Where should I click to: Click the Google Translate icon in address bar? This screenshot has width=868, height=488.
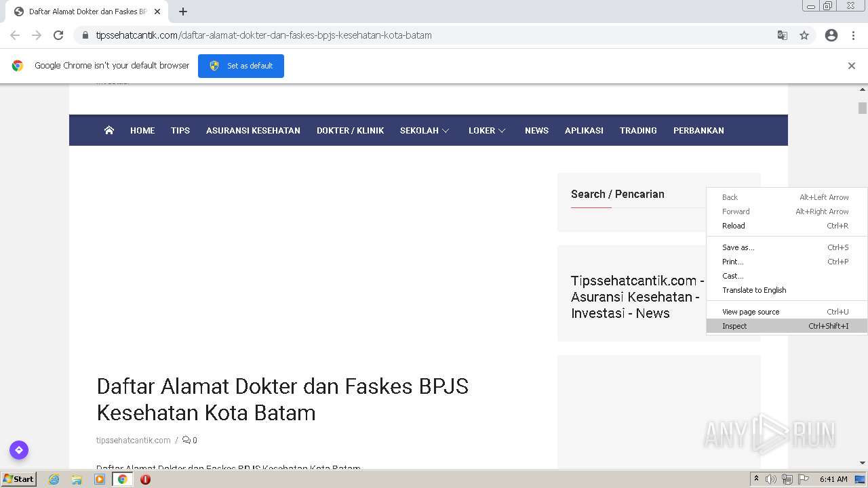783,35
